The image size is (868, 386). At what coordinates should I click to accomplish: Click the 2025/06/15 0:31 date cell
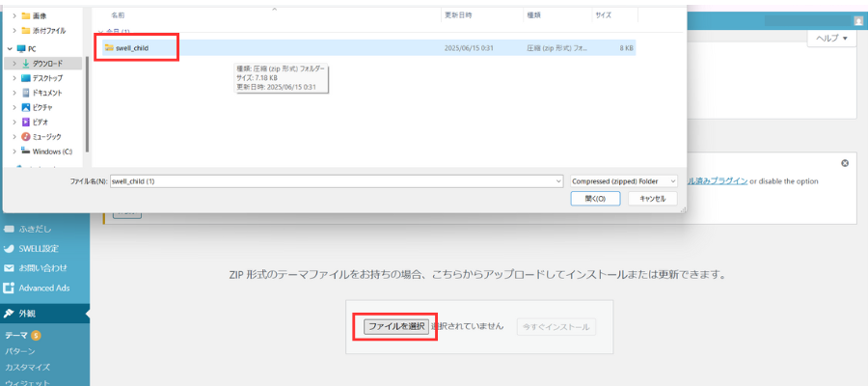coord(469,48)
